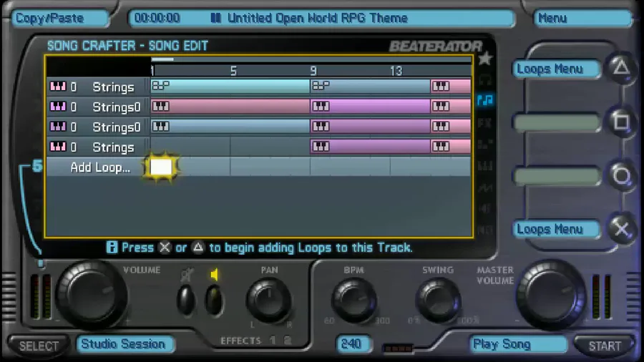Click the Cross face button icon

[621, 229]
